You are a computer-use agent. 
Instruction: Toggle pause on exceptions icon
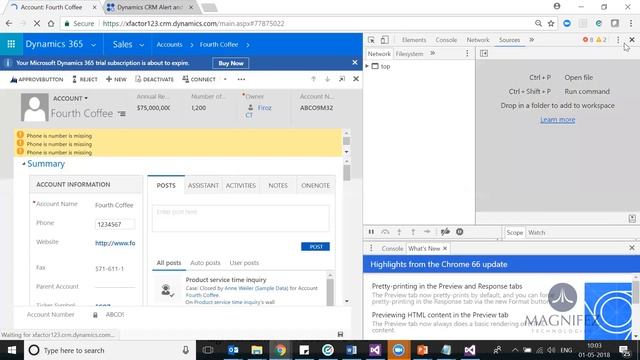pos(460,232)
